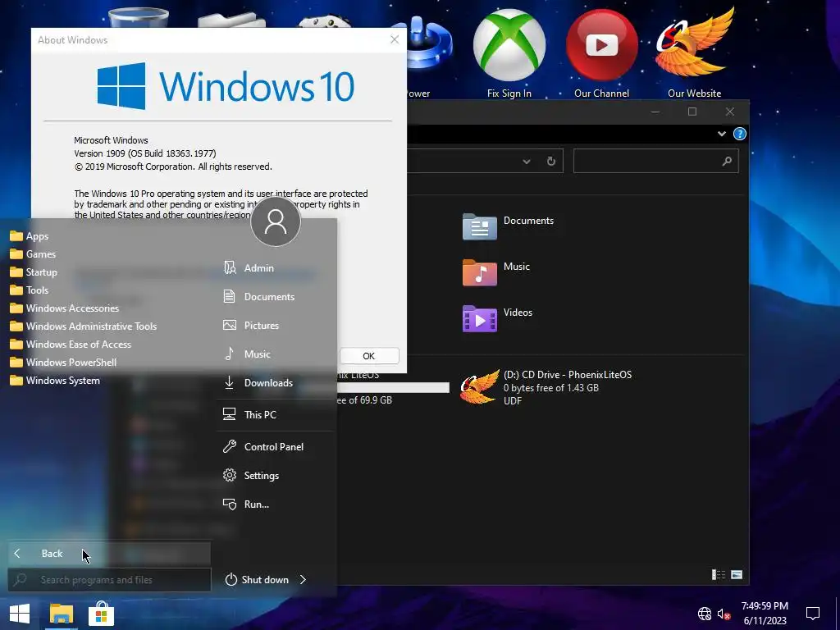Viewport: 840px width, 630px height.
Task: Open File Explorer help icon
Action: (739, 134)
